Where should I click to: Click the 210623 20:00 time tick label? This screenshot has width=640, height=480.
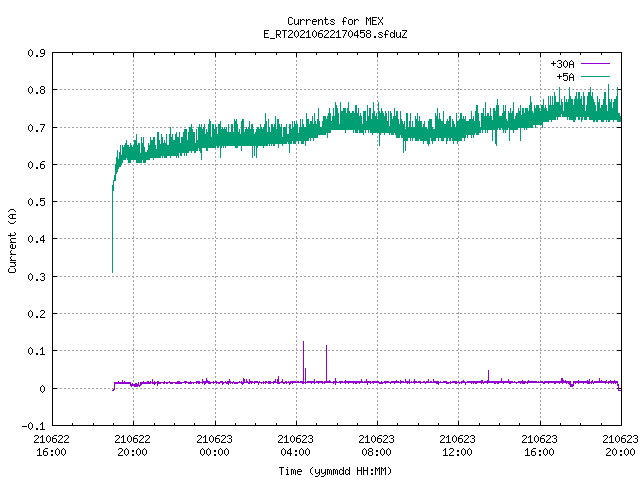pos(620,446)
